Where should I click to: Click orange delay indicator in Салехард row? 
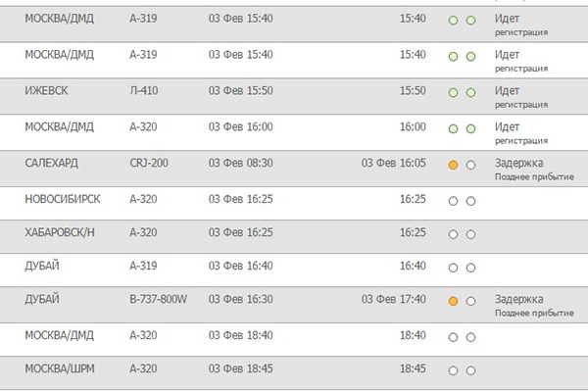(453, 165)
